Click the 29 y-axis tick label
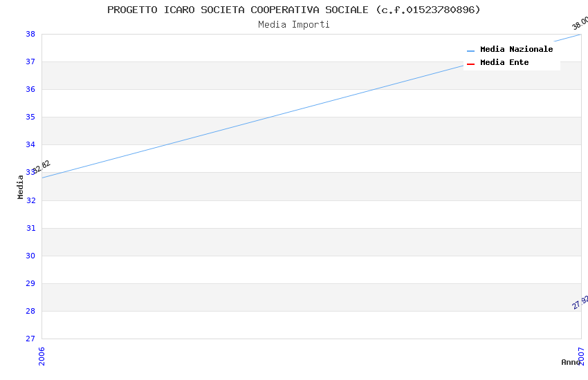The image size is (588, 380). [30, 283]
